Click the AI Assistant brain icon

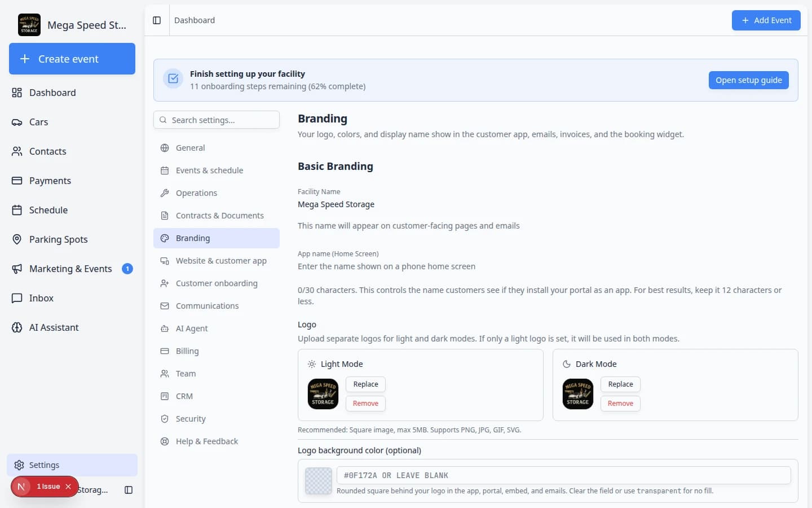tap(17, 327)
